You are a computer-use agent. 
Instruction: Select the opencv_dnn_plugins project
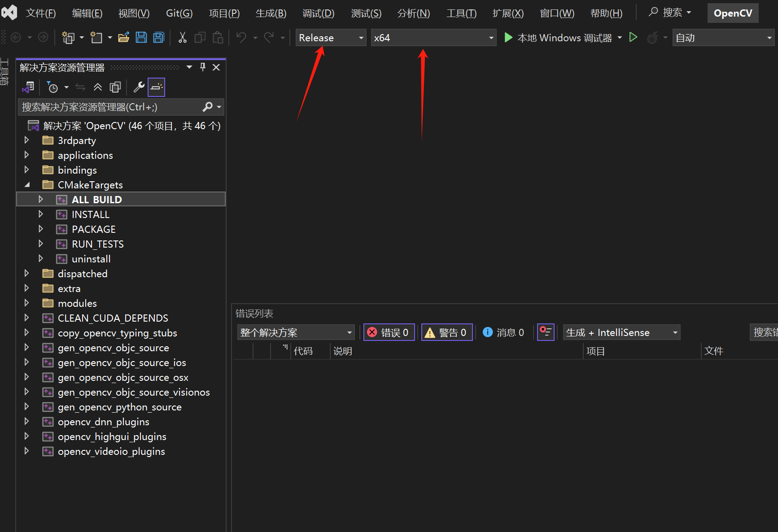pos(104,422)
